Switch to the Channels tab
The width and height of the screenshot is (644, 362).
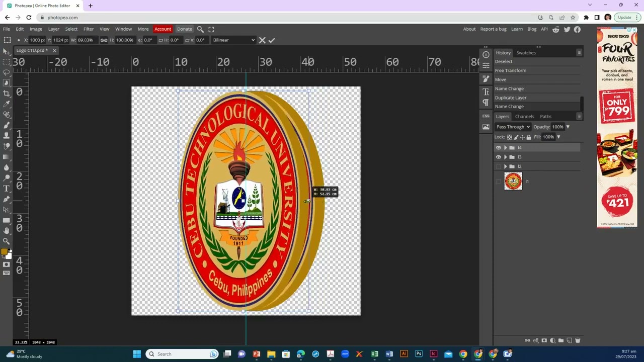[524, 117]
